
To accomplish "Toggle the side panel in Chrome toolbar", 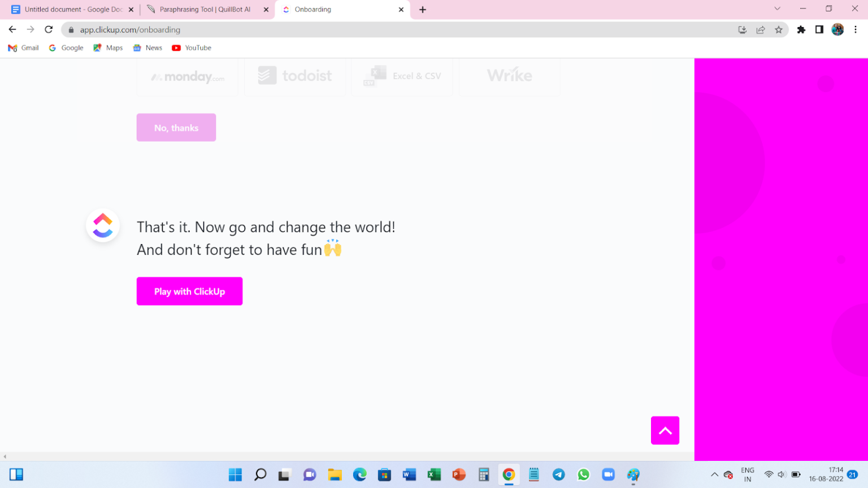I will (x=819, y=29).
